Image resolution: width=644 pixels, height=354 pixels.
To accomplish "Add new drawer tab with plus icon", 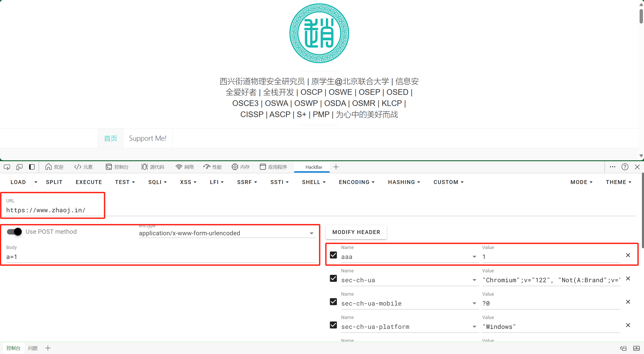I will 48,348.
